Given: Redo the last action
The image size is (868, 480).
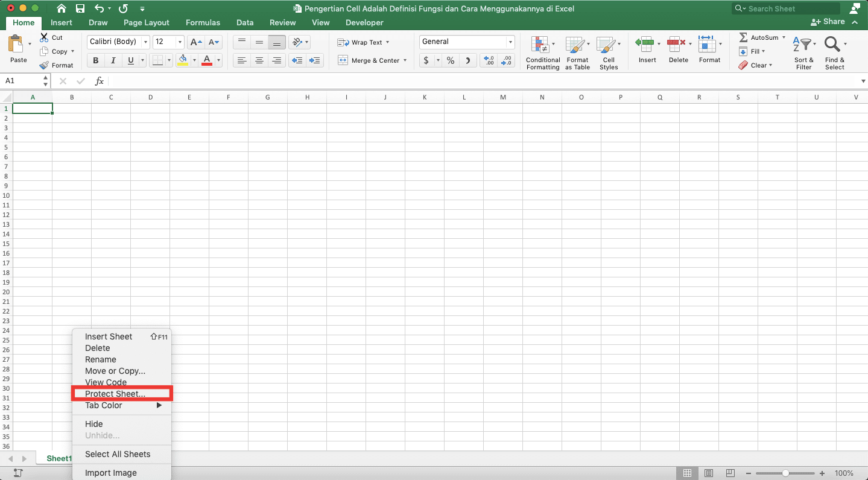Looking at the screenshot, I should click(x=123, y=8).
